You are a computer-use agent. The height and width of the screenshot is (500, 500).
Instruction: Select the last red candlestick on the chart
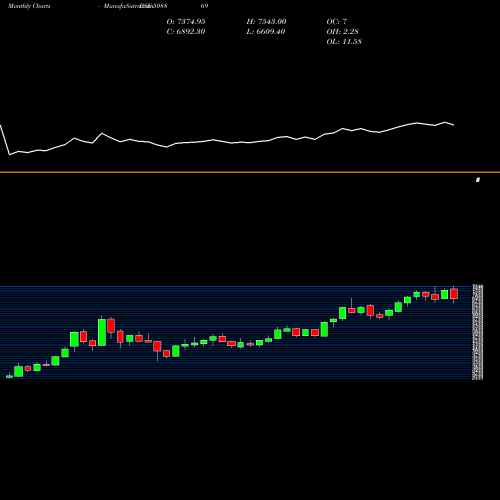(454, 294)
